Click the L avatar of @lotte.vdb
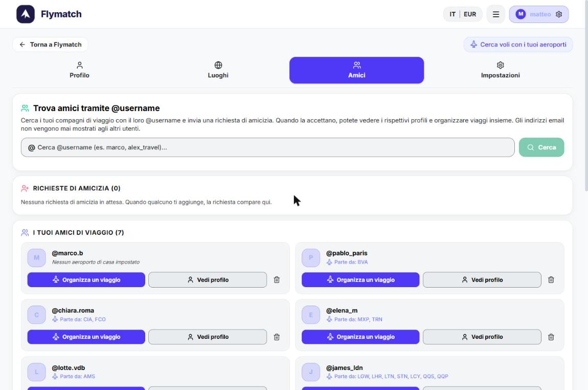Viewport: 588px width, 390px height. click(36, 372)
